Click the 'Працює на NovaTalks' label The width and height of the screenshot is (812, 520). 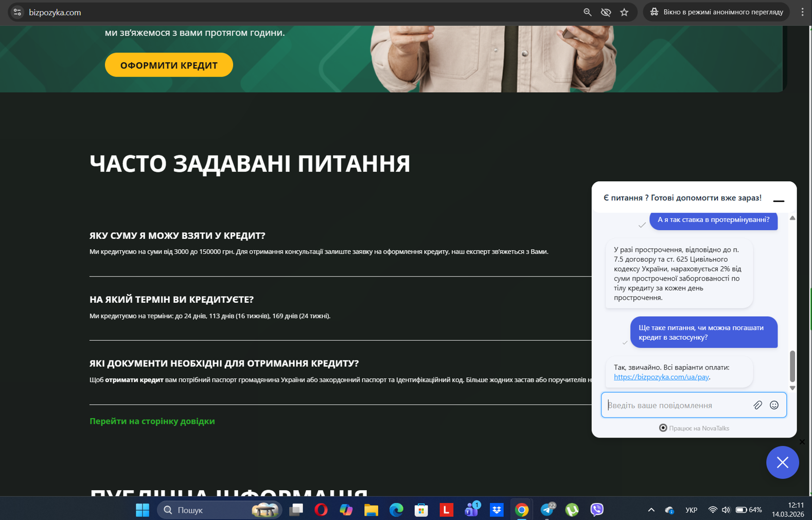point(694,428)
